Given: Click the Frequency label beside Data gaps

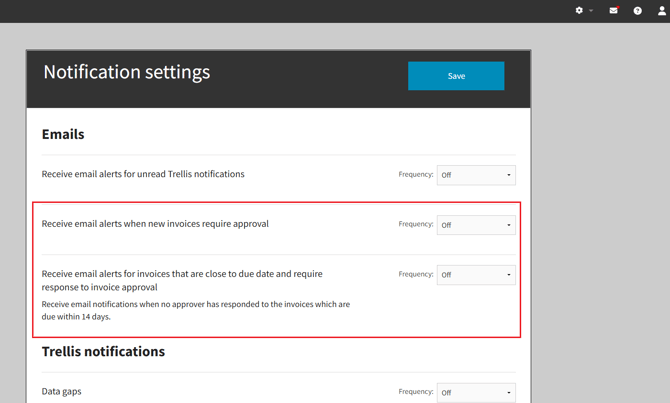Looking at the screenshot, I should coord(416,392).
